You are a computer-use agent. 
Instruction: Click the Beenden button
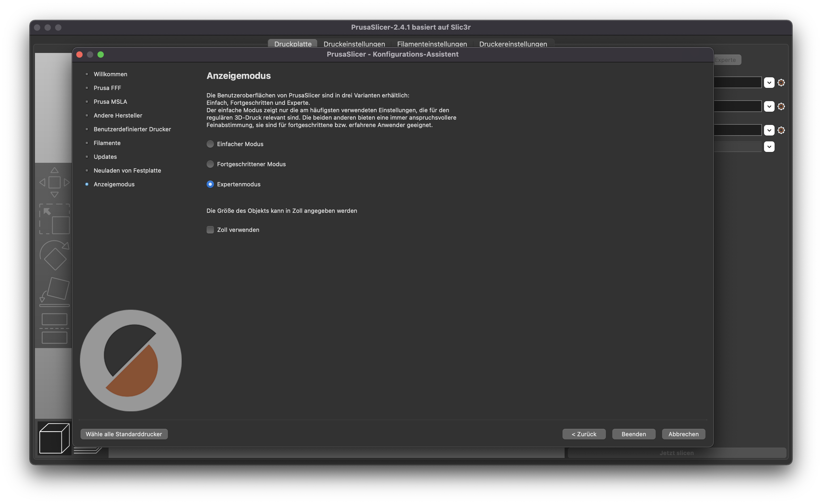click(633, 434)
